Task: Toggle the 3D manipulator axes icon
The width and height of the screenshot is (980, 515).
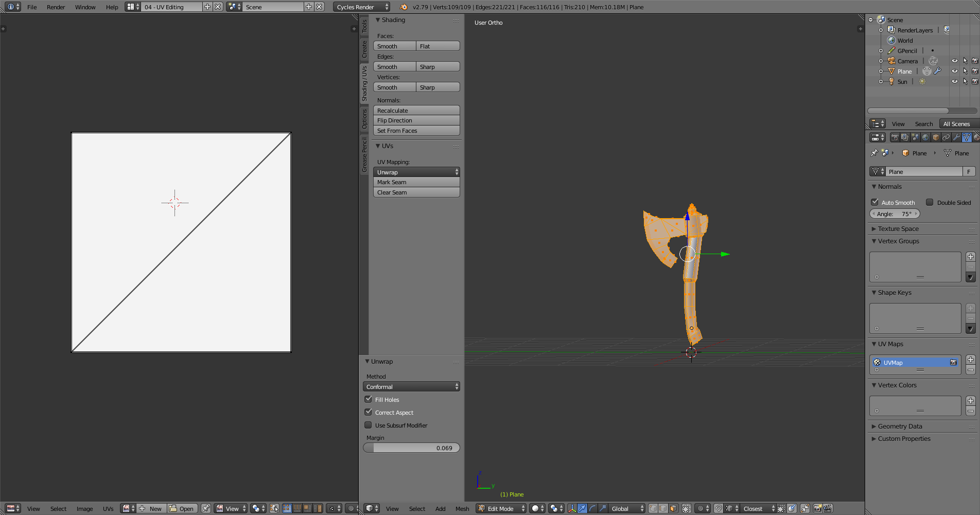Action: pos(572,508)
